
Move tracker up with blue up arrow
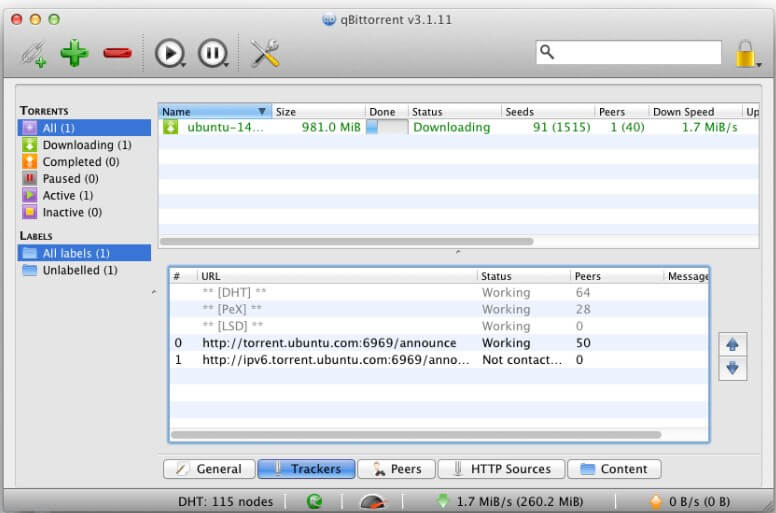point(732,345)
